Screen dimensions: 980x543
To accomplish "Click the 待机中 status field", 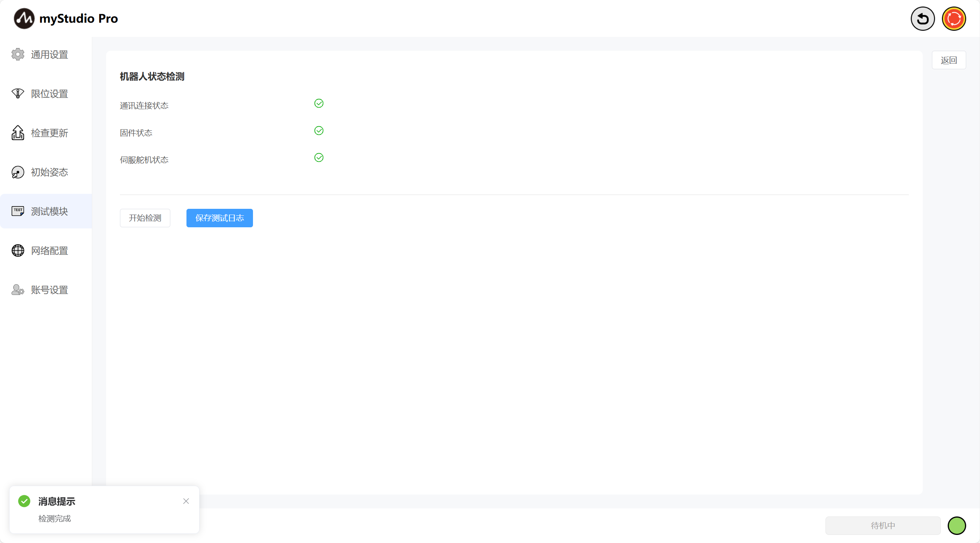I will click(x=883, y=526).
